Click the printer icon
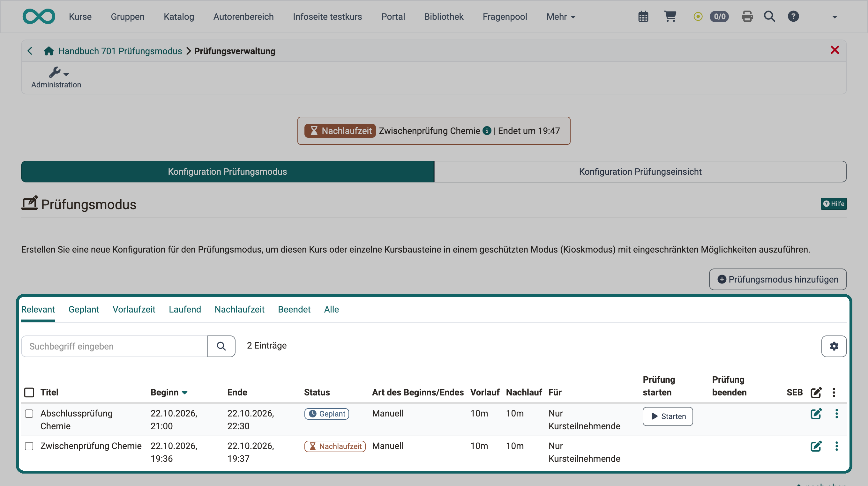Screen dimensions: 868x486 (x=747, y=17)
